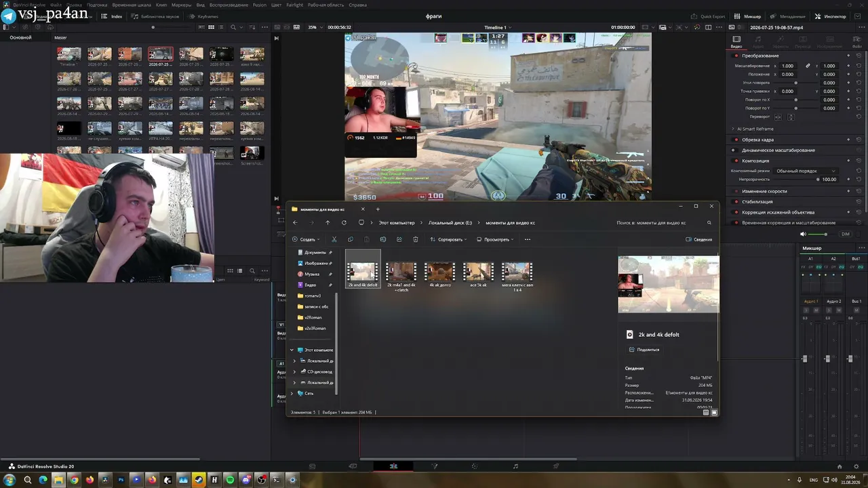The width and height of the screenshot is (868, 488).
Task: Switch to the Видео tab in Inspector
Action: click(736, 43)
